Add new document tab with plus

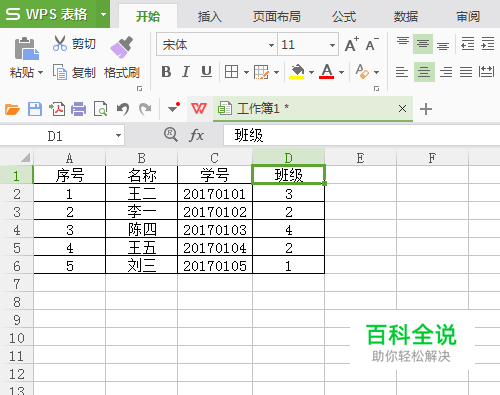426,109
